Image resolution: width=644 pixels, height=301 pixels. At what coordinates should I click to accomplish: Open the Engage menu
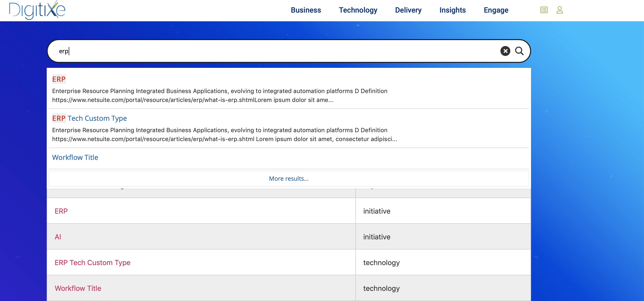(x=496, y=10)
